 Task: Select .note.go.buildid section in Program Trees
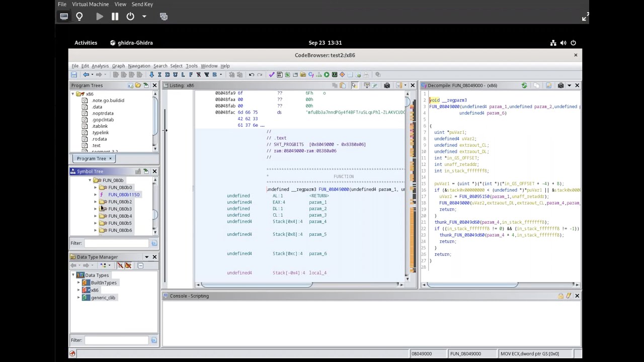click(108, 101)
